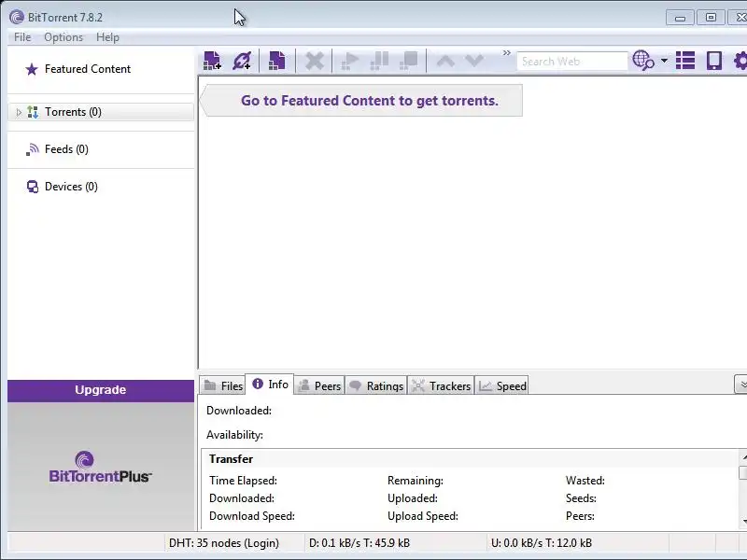Click the Start torrent toolbar icon
This screenshot has width=747, height=560.
click(350, 61)
